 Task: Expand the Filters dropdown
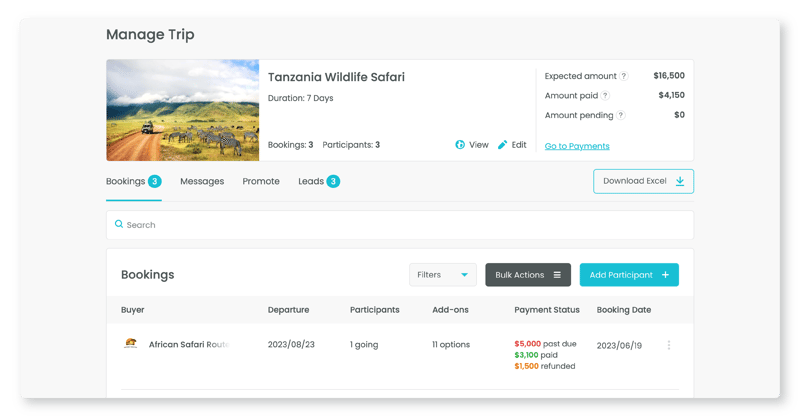pyautogui.click(x=443, y=275)
